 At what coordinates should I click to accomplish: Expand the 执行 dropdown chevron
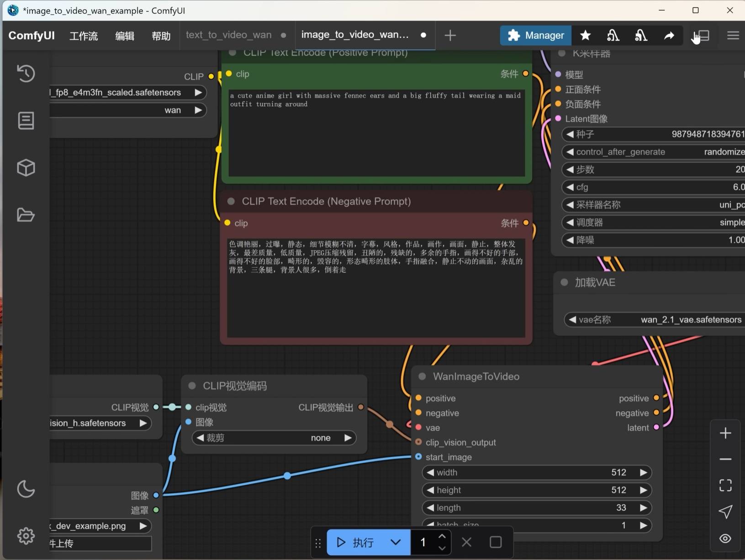click(396, 542)
